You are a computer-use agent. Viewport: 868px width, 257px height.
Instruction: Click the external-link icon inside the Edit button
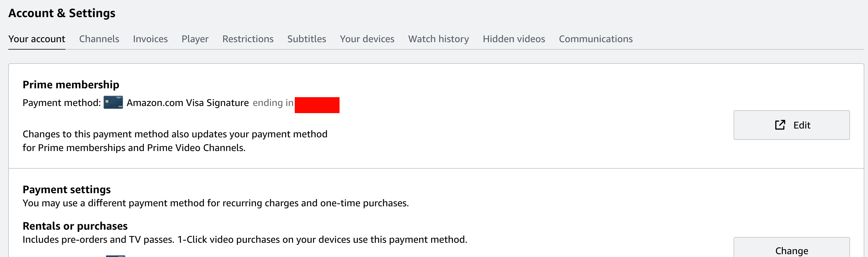[x=780, y=125]
